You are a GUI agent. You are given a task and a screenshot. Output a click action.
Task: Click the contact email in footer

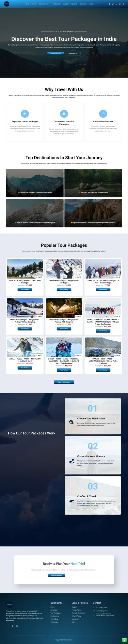101,611
